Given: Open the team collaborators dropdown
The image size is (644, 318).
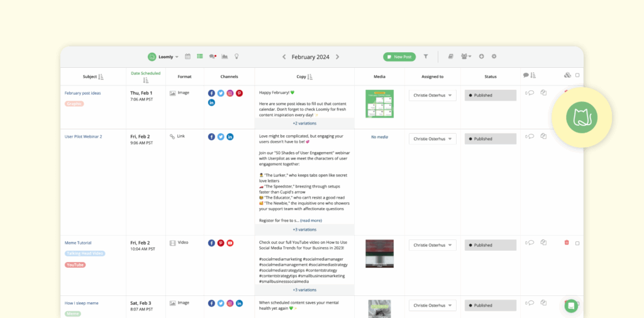Looking at the screenshot, I should coord(466,57).
